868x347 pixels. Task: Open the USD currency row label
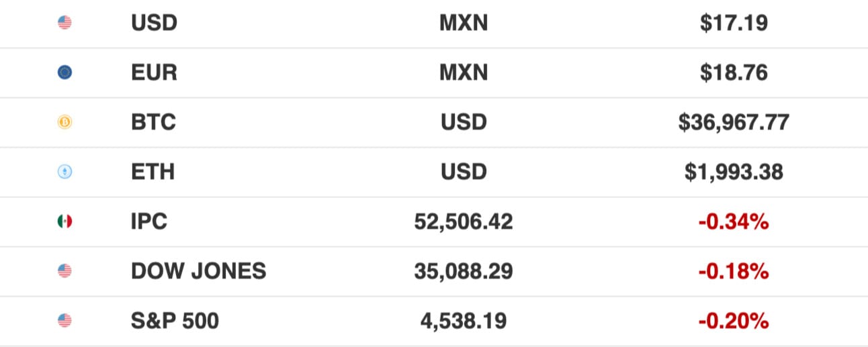pyautogui.click(x=154, y=23)
